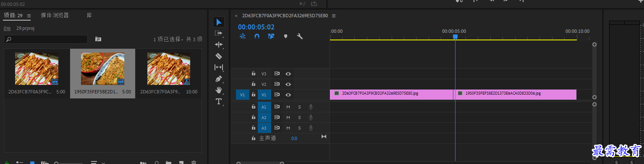Target video track V2
Image resolution: width=644 pixels, height=164 pixels.
pyautogui.click(x=264, y=84)
